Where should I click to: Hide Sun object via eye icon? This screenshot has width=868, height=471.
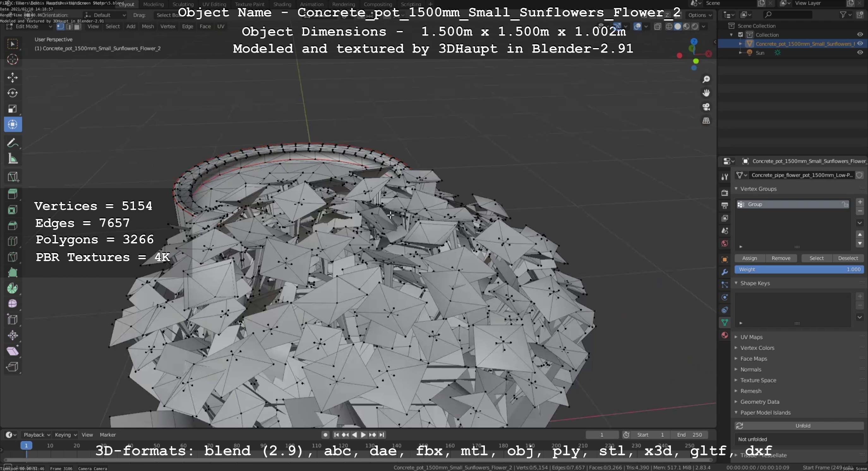860,52
